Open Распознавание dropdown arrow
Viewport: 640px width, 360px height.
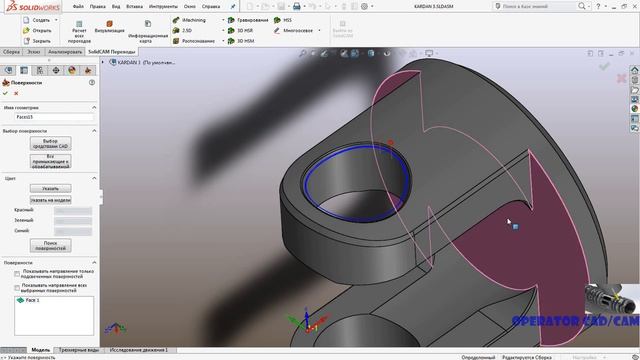[x=223, y=41]
